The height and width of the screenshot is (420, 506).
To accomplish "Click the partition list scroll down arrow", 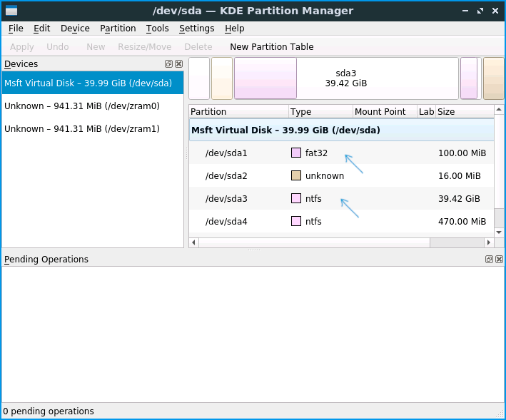I will 499,232.
